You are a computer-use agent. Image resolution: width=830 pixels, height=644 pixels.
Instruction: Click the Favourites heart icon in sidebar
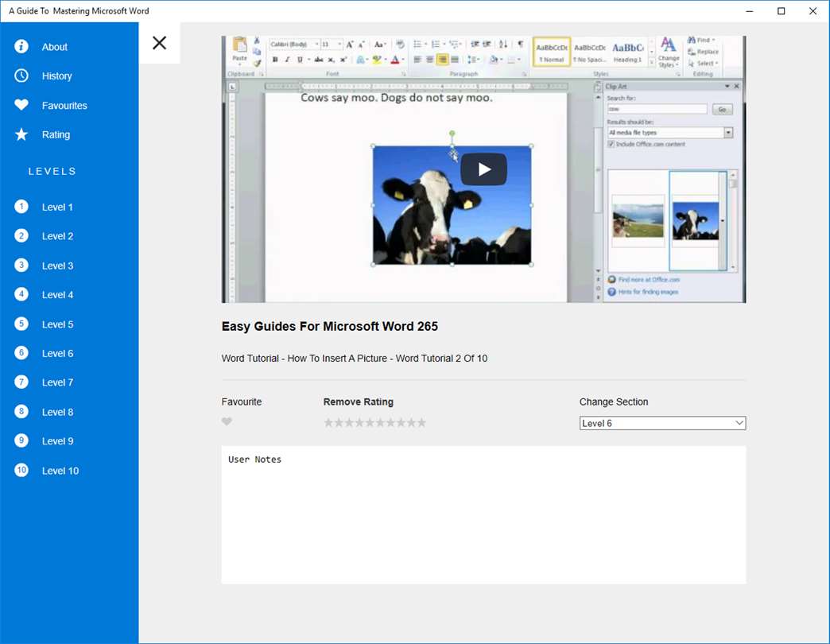click(x=21, y=105)
